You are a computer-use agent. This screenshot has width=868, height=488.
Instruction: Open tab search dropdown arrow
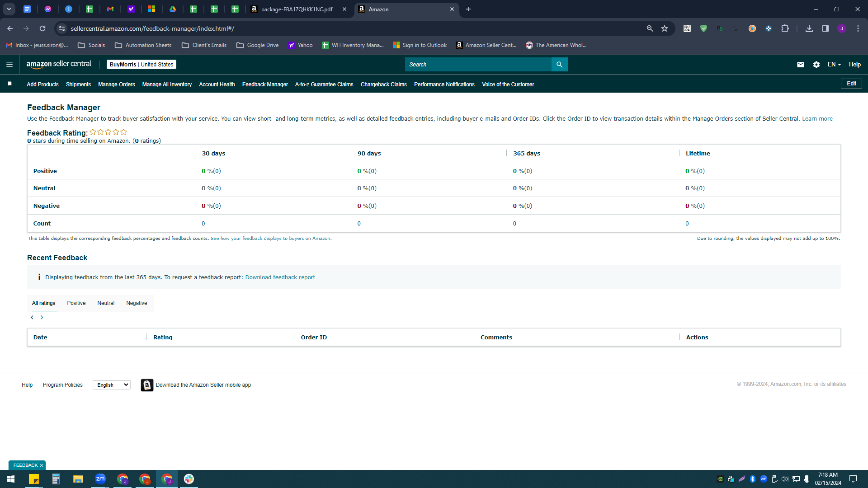pos(9,9)
